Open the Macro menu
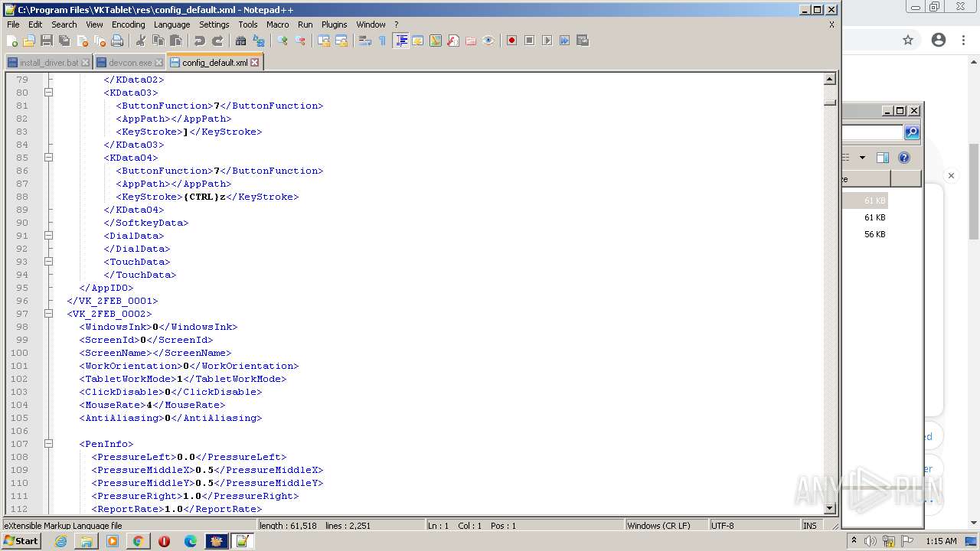 click(278, 24)
